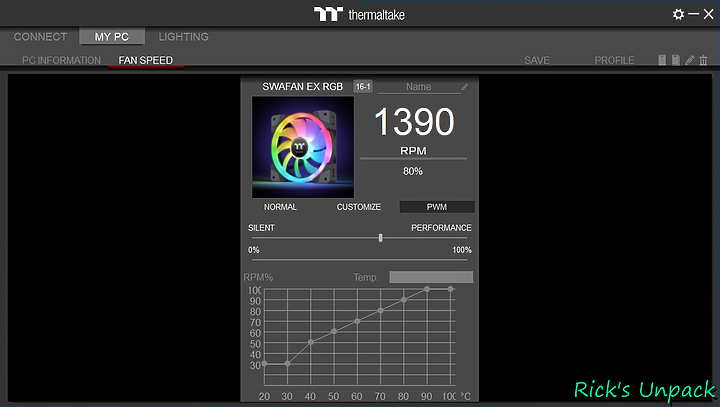Viewport: 720px width, 407px height.
Task: Click fan curve point at 40°C
Action: point(311,342)
